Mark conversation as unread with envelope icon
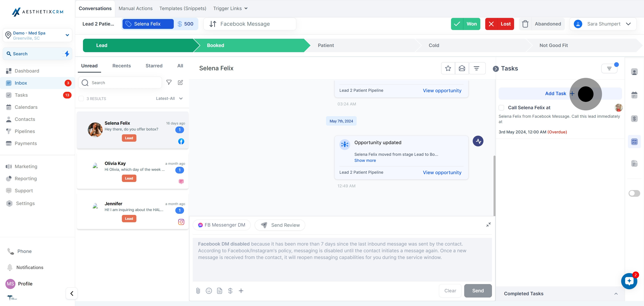 click(x=462, y=68)
